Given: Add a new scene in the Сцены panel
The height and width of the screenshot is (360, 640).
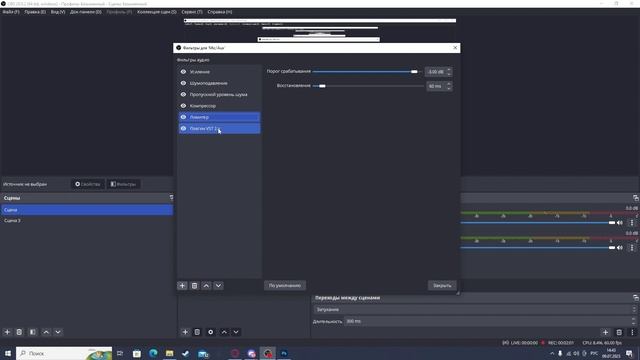Looking at the screenshot, I should point(7,332).
